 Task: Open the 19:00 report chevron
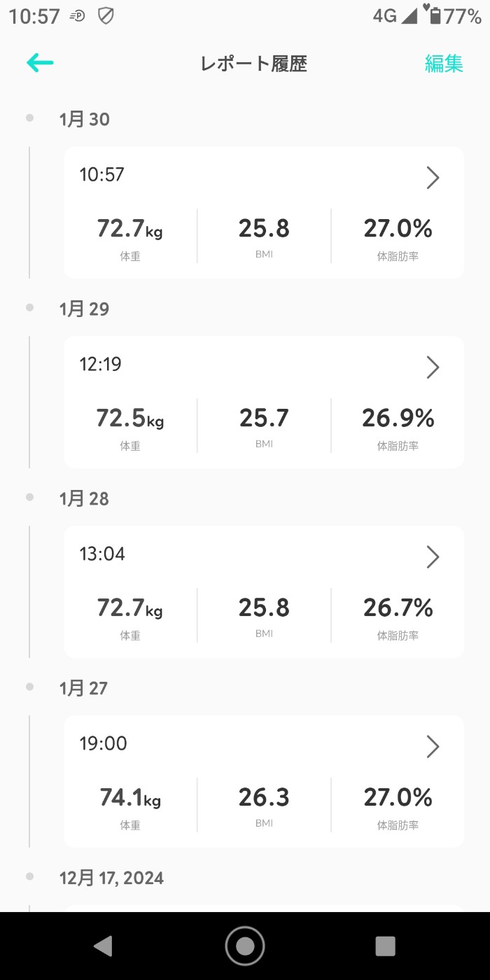(x=433, y=747)
